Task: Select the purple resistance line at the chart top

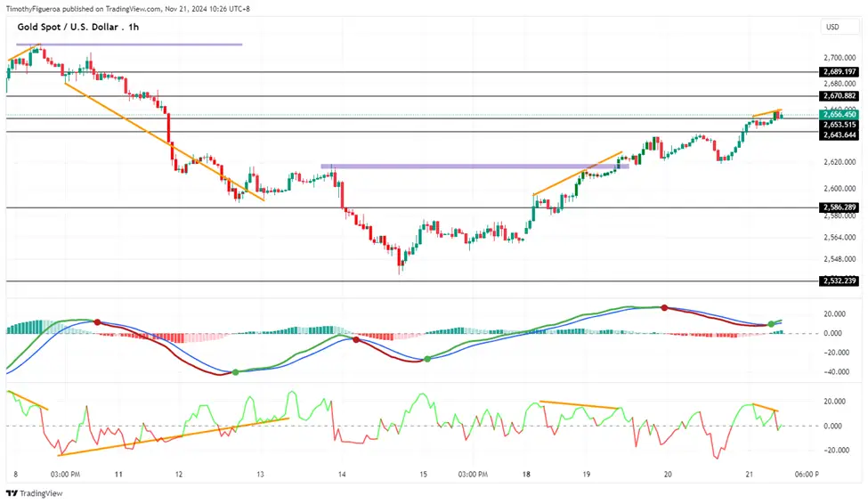Action: (x=129, y=45)
